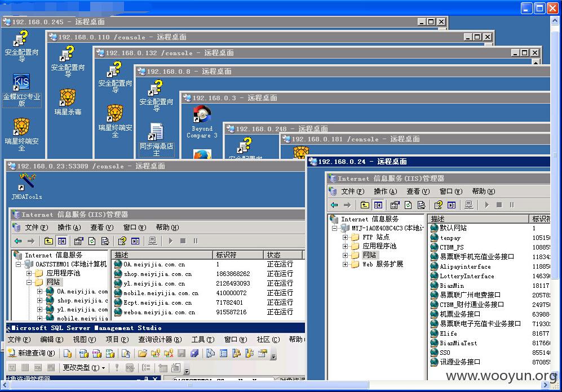Image resolution: width=562 pixels, height=392 pixels.
Task: Expand 应用程序池 node in 192.168.0.24 IIS tree
Action: point(345,246)
